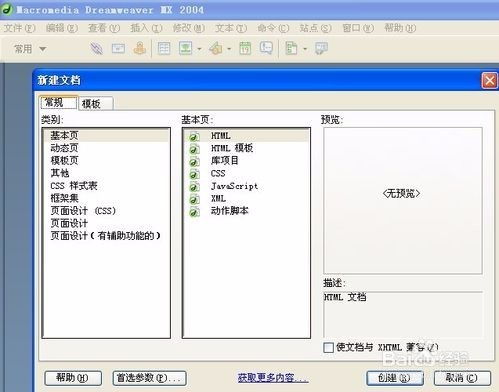Select the 其他 category
This screenshot has height=392, width=499.
point(106,173)
